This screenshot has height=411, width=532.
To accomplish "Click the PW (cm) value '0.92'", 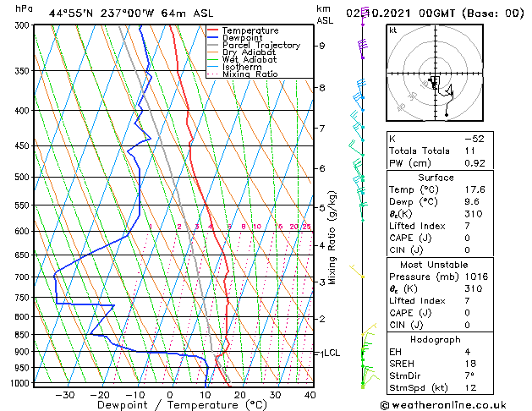I will [x=474, y=163].
